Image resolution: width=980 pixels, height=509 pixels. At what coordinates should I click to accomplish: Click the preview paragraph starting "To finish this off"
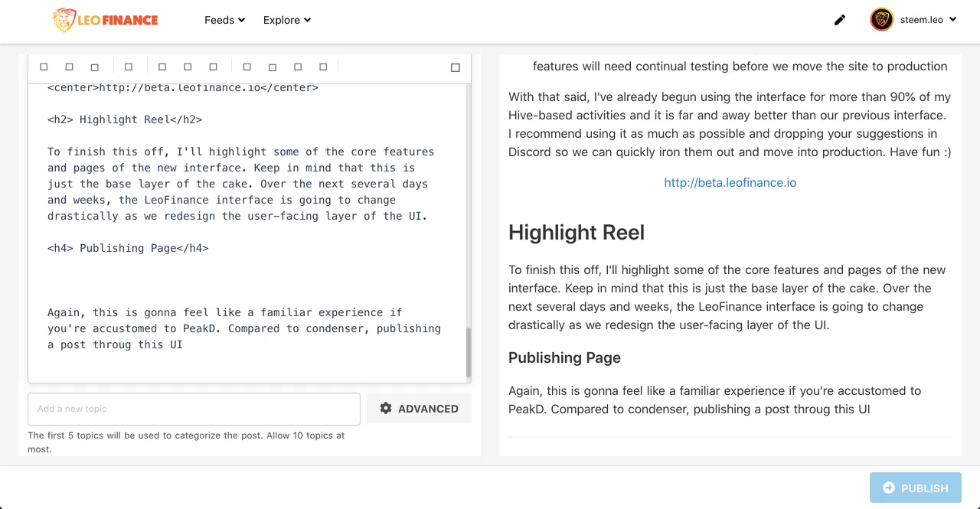coord(727,297)
